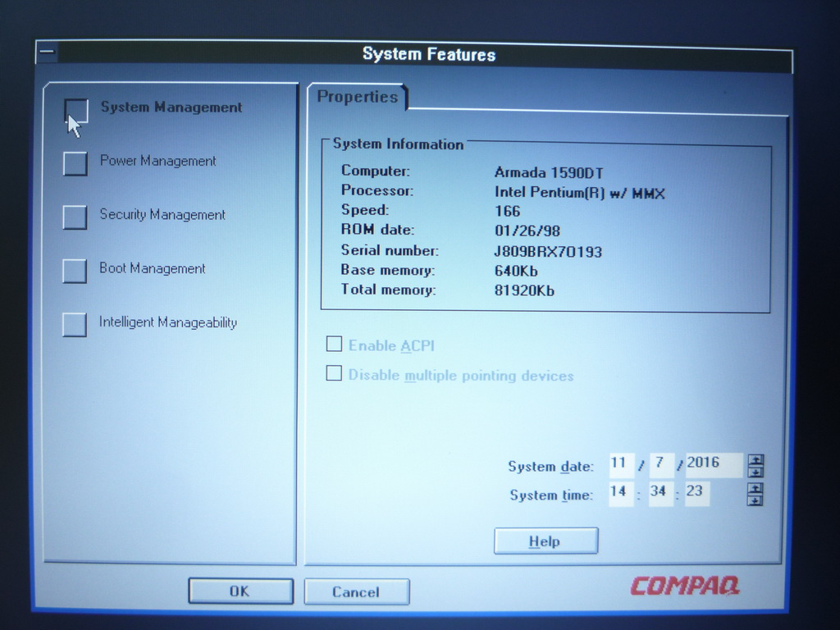Viewport: 840px width, 630px height.
Task: Click the "Serial number:" label
Action: (x=390, y=250)
